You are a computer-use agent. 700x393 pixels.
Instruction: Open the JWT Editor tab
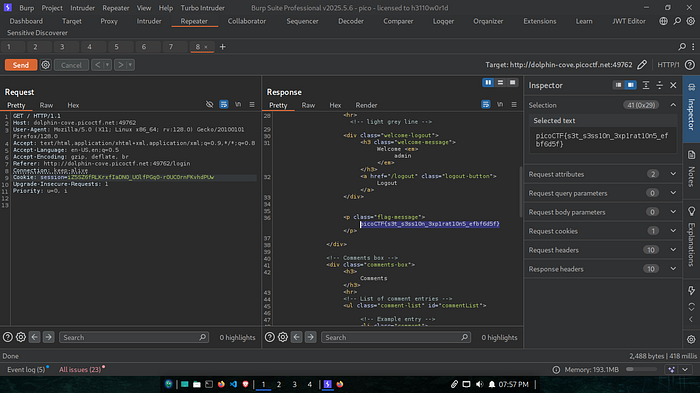629,21
